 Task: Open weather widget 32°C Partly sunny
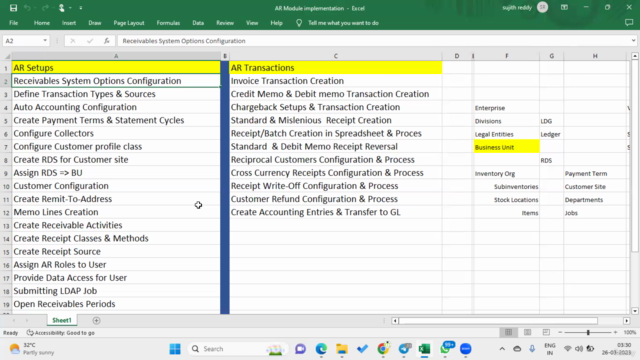(x=33, y=349)
